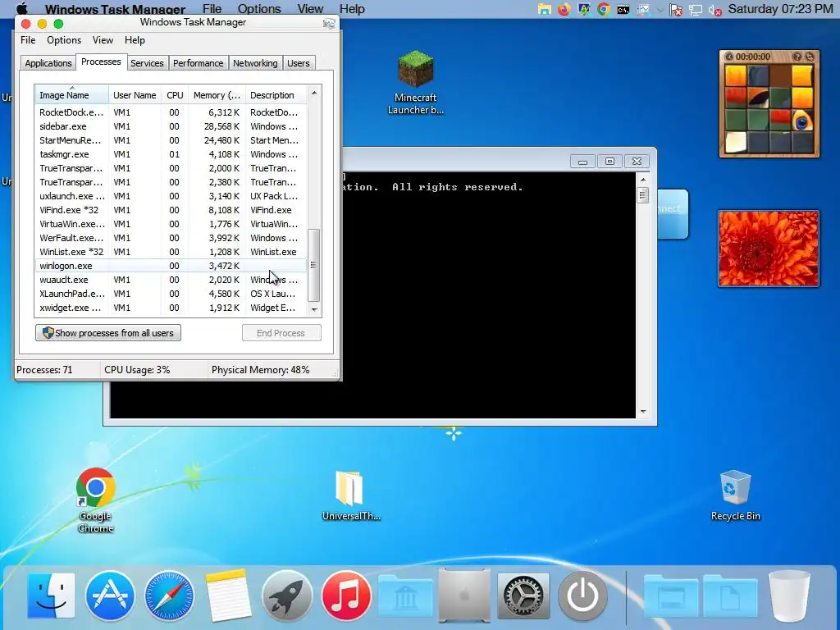
Task: Shuffle the picture puzzle tiles
Action: [810, 57]
